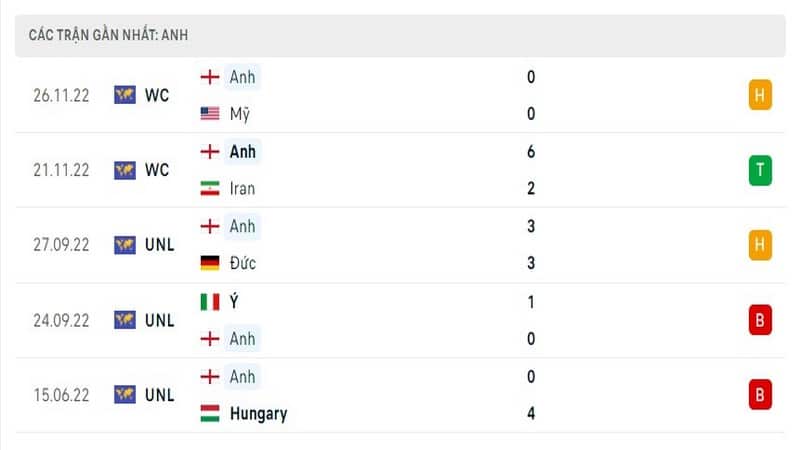Open the Hungary team link
Image resolution: width=800 pixels, height=450 pixels.
258,413
